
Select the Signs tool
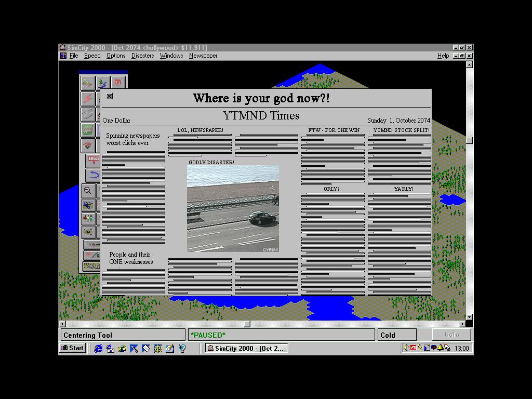[x=92, y=160]
